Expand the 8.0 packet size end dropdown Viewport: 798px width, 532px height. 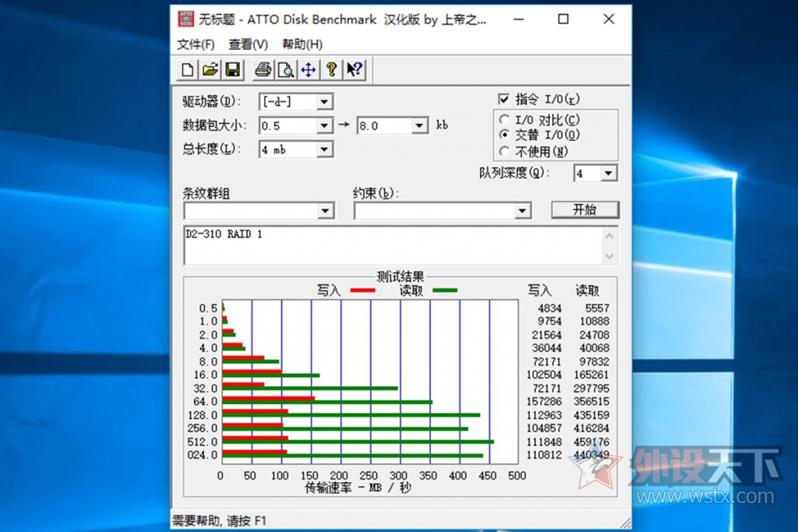419,125
